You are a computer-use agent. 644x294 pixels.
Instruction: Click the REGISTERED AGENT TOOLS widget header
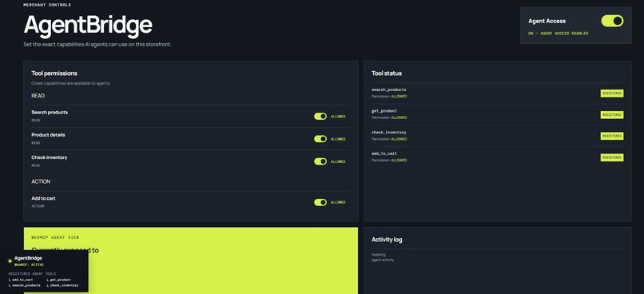[x=32, y=273]
